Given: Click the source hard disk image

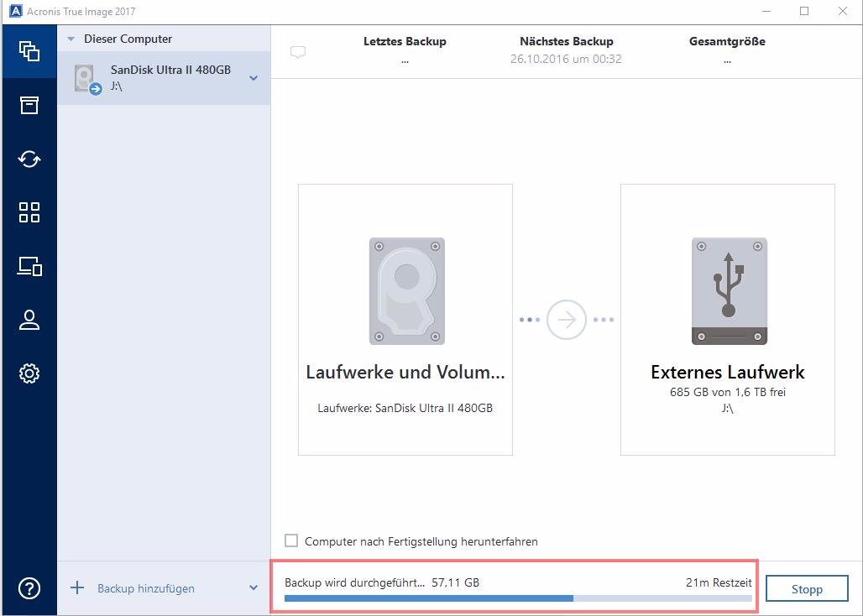Looking at the screenshot, I should pos(406,291).
